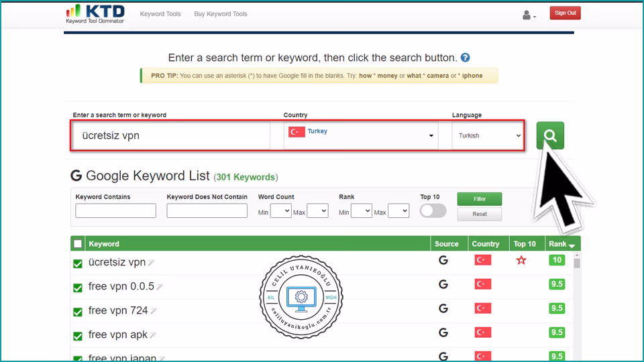Click rank badge 9.5 for free vpn 724
The width and height of the screenshot is (644, 362).
click(x=557, y=308)
